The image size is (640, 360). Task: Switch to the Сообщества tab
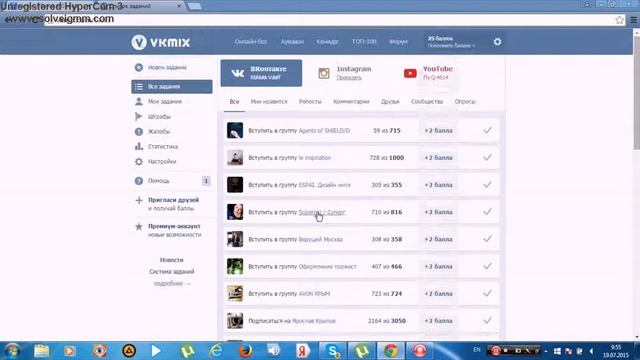[427, 102]
